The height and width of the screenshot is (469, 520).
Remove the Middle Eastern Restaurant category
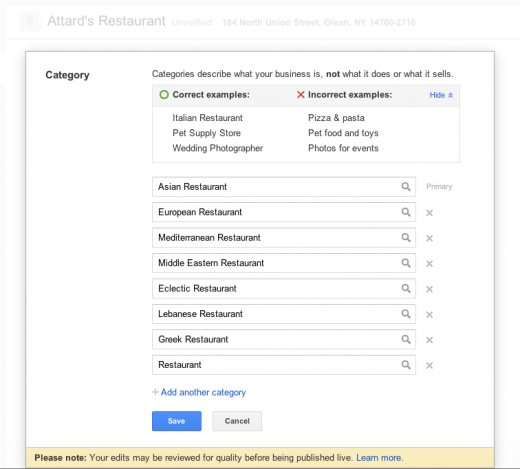429,264
